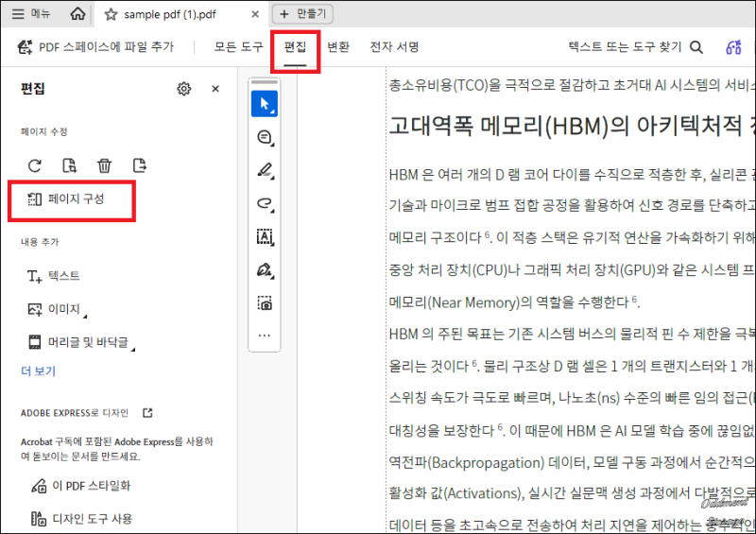Click text line starting 활성화 값(Activations)

(572, 493)
